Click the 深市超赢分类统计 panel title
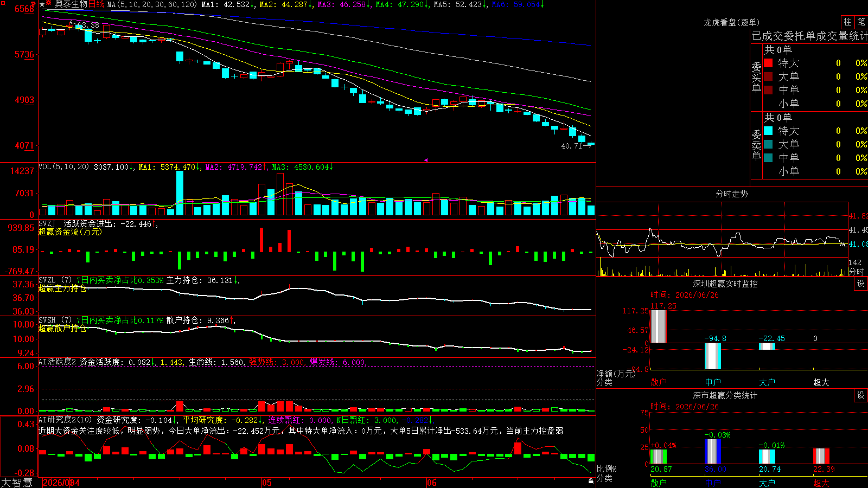Viewport: 868px width, 488px height. pos(725,395)
